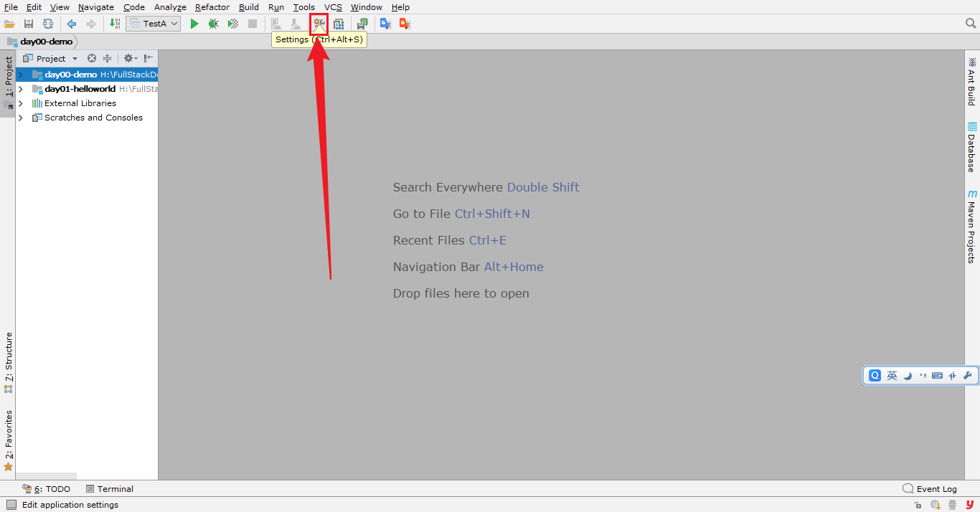This screenshot has height=512, width=980.
Task: Click the Scroll from Source target icon
Action: pos(92,59)
